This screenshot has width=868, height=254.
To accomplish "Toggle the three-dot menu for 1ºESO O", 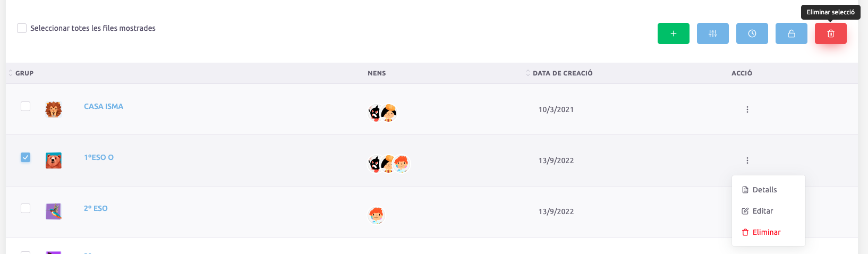I will 747,160.
